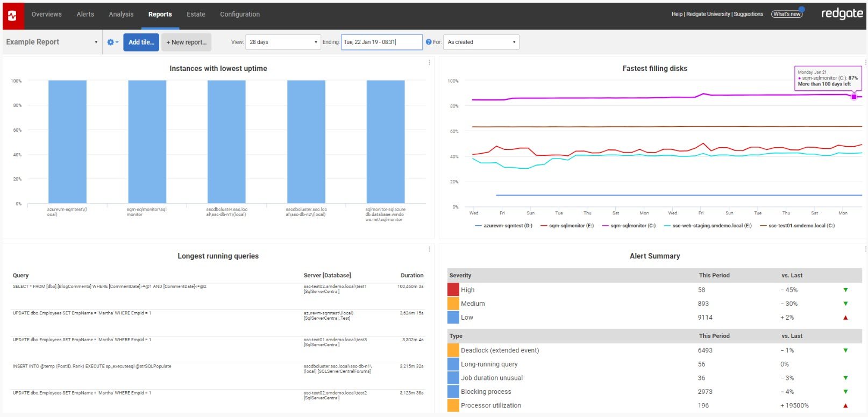Open the Suggestions link
868x417 pixels.
tap(748, 14)
